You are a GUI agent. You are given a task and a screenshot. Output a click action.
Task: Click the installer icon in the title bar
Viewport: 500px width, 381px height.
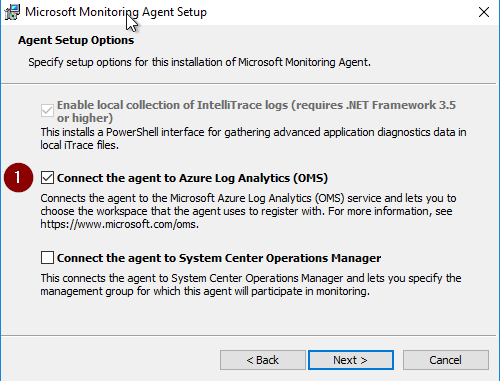[x=12, y=12]
